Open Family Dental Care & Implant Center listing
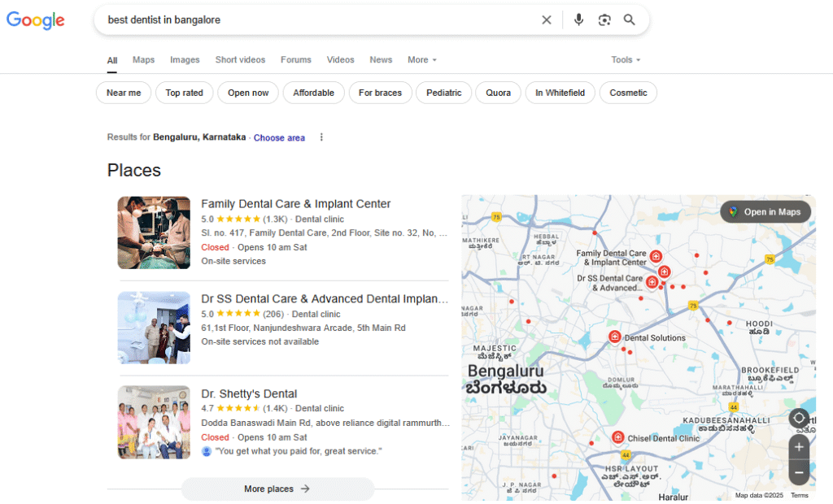Image resolution: width=833 pixels, height=504 pixels. (x=296, y=204)
